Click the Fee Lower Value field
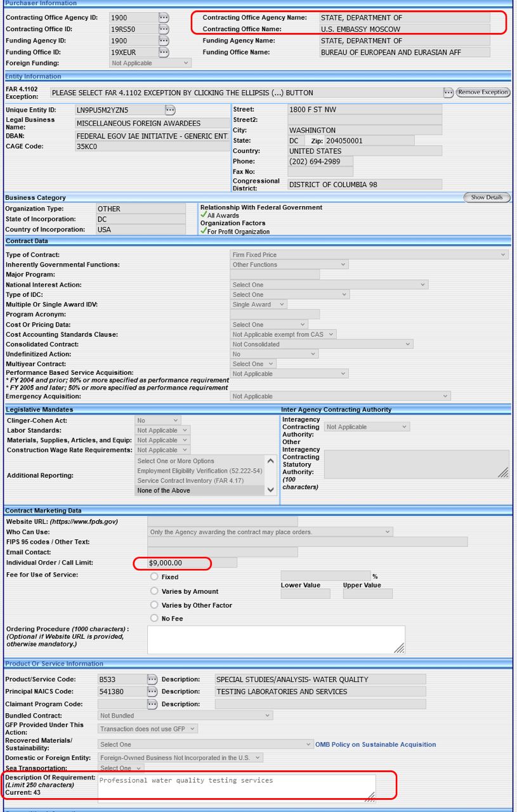The height and width of the screenshot is (812, 517). (x=306, y=594)
